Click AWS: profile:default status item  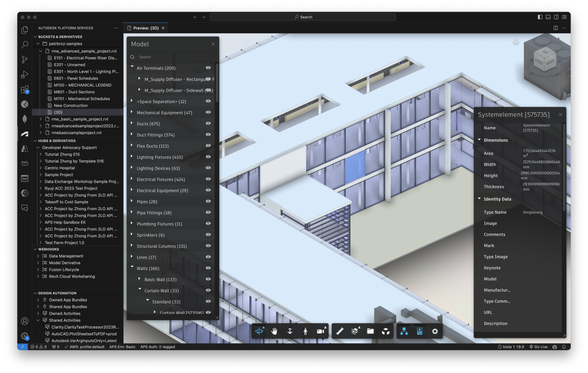click(x=84, y=347)
